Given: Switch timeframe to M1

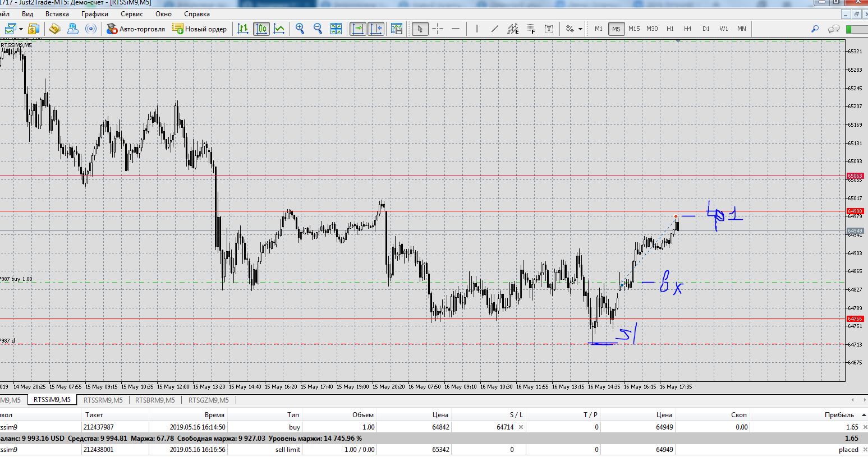Looking at the screenshot, I should pyautogui.click(x=599, y=29).
